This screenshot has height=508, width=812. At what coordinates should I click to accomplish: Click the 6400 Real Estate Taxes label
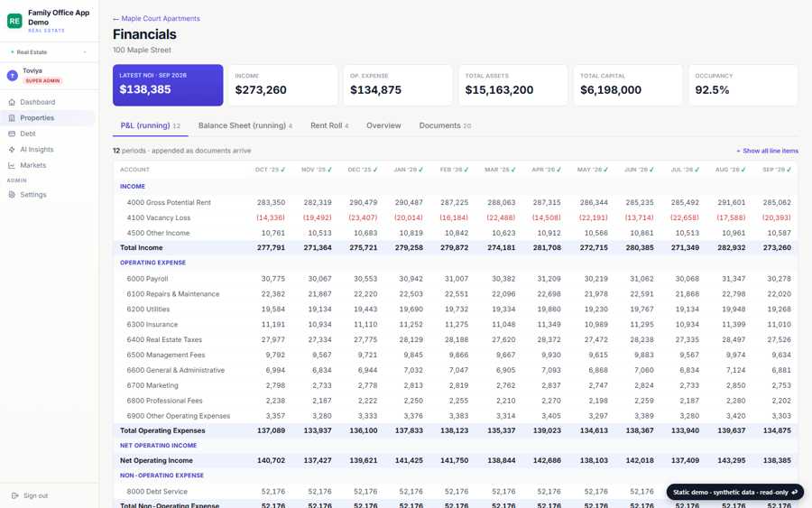tap(164, 339)
